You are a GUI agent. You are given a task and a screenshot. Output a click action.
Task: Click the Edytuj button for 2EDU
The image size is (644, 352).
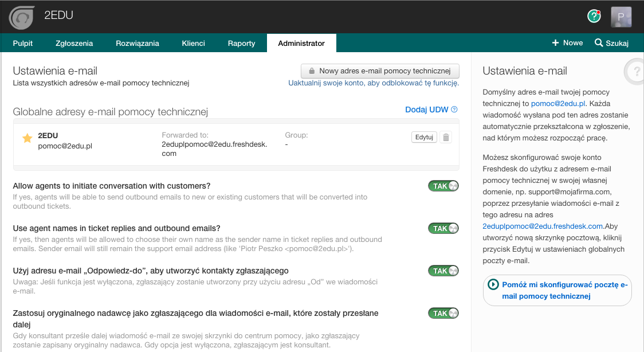(424, 137)
